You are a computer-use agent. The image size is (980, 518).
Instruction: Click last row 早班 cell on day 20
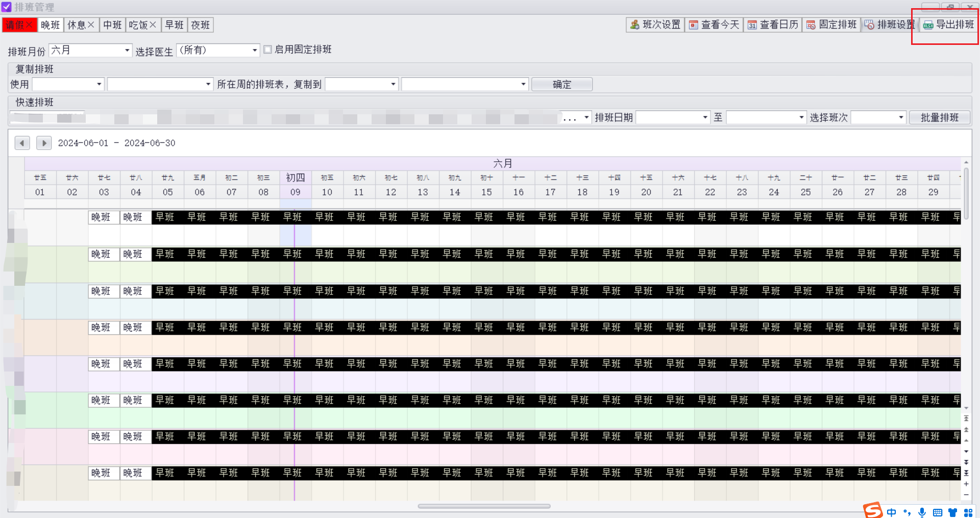(646, 473)
